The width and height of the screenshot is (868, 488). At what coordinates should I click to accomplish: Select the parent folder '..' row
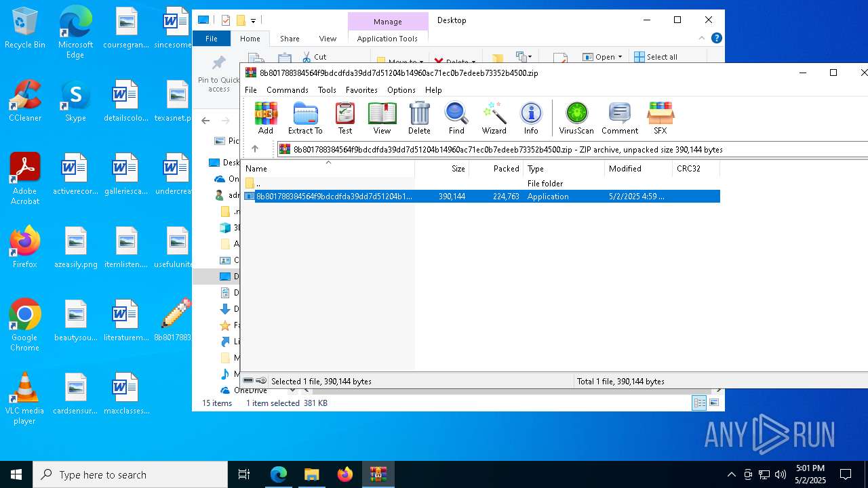[x=481, y=184]
